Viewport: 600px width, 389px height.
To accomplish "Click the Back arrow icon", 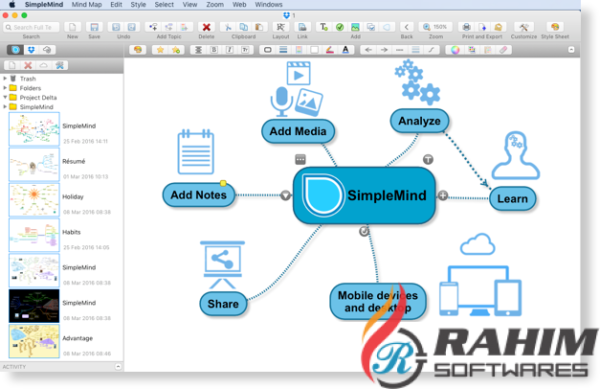I will pyautogui.click(x=406, y=27).
